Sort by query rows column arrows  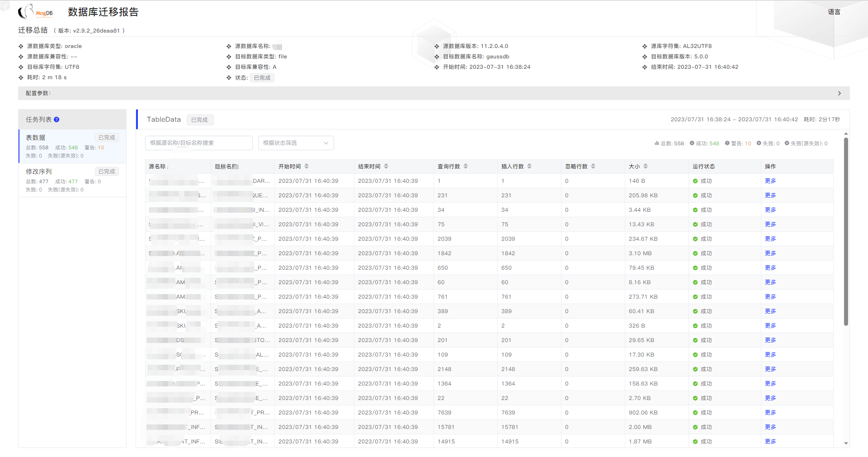tap(466, 167)
